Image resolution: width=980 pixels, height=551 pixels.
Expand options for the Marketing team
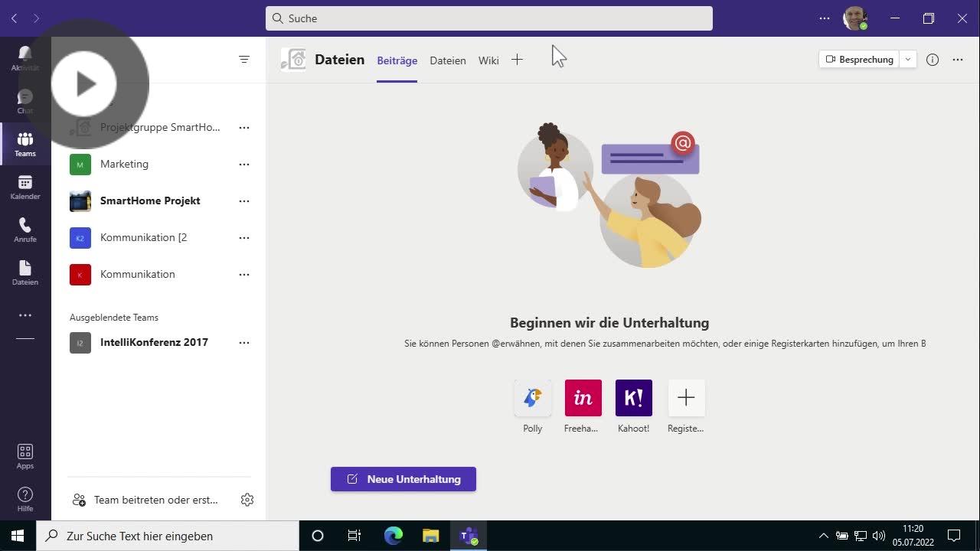click(x=244, y=164)
